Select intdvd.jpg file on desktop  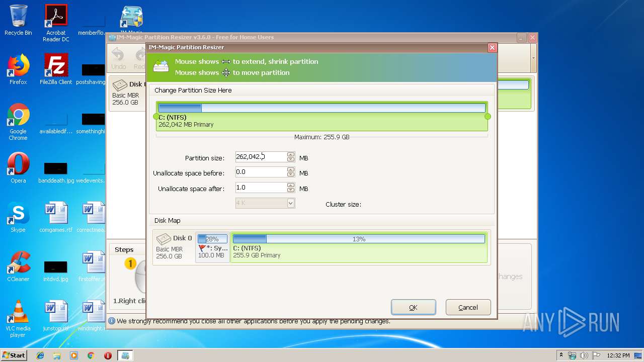(56, 270)
